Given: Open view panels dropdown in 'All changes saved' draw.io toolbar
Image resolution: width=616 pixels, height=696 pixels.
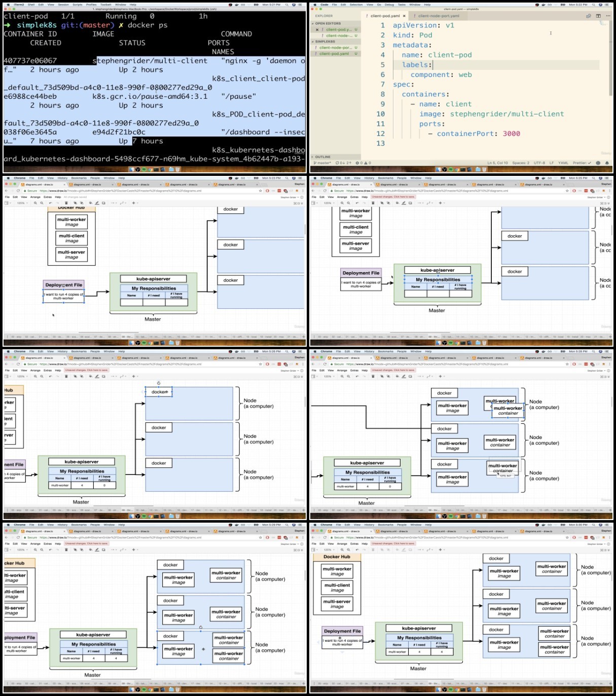Looking at the screenshot, I should pos(7,203).
